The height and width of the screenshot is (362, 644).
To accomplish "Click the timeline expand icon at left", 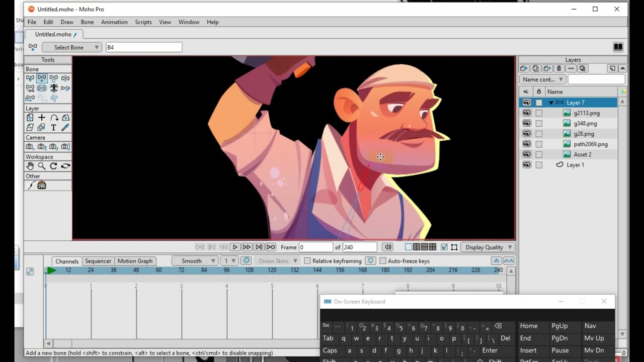I will tap(30, 271).
